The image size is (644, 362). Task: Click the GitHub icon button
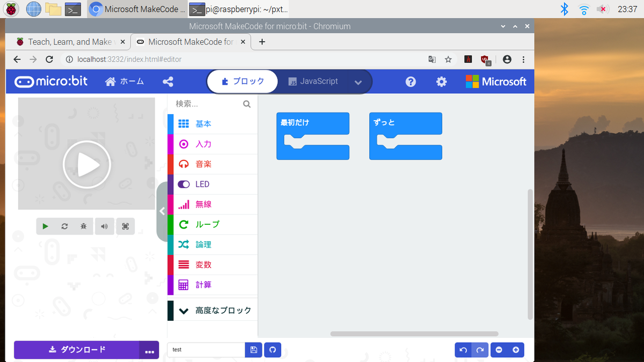273,350
